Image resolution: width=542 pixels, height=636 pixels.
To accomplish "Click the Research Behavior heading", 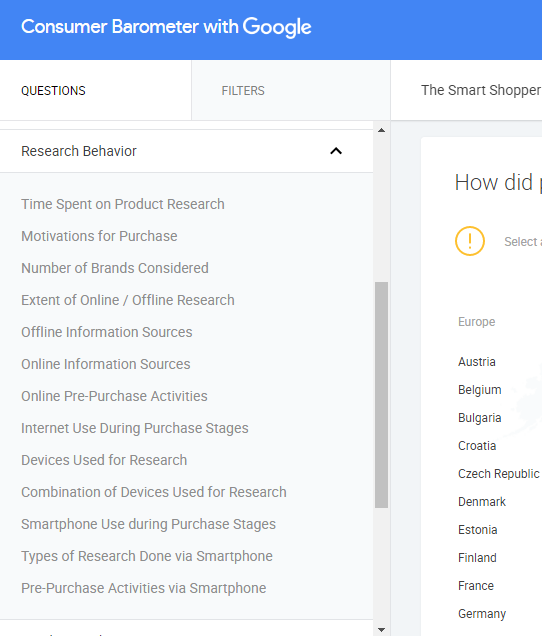I will (79, 151).
